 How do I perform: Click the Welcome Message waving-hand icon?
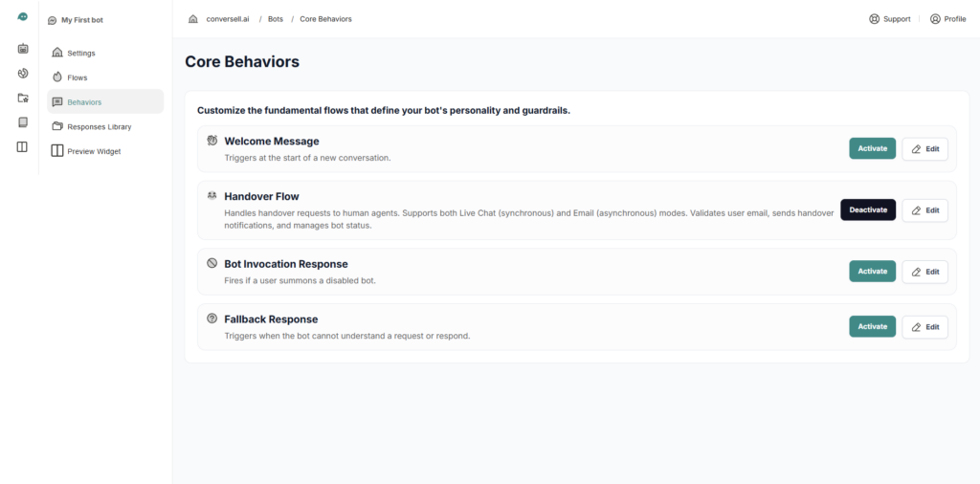pos(212,141)
